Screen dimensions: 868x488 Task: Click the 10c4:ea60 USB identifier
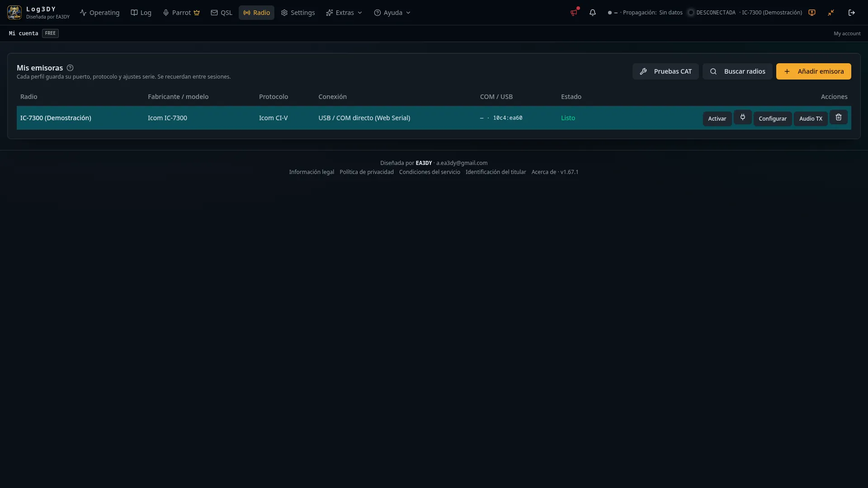click(x=508, y=118)
